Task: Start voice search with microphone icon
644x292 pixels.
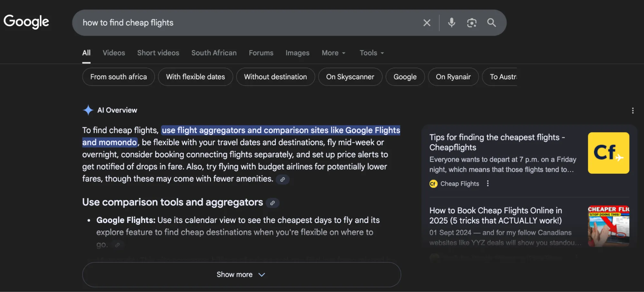Action: [452, 23]
